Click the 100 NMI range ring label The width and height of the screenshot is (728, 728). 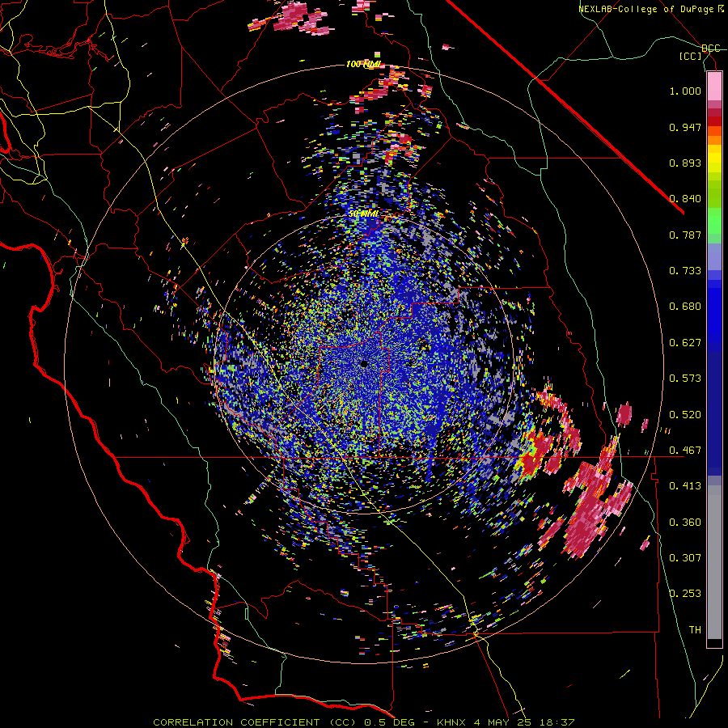click(362, 64)
